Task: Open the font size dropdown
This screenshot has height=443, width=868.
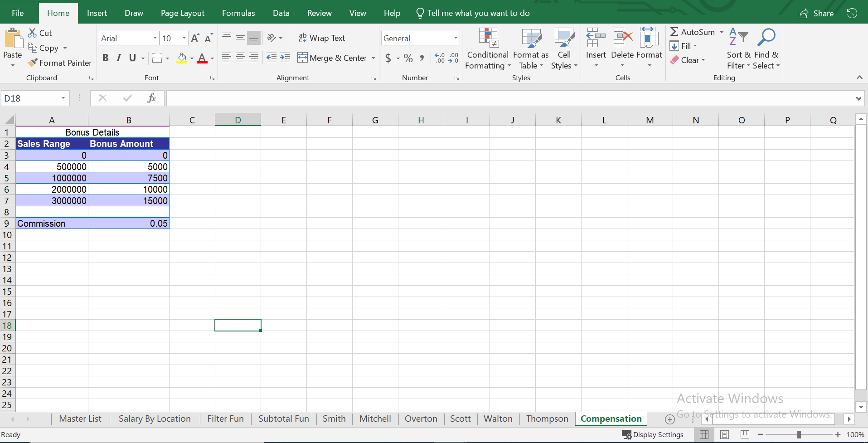Action: pyautogui.click(x=184, y=38)
